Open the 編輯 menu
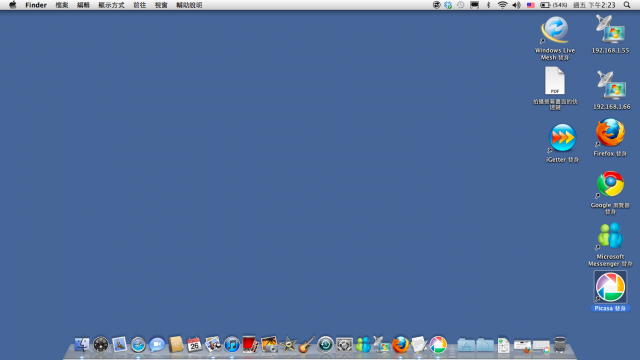This screenshot has height=360, width=640. coord(83,5)
